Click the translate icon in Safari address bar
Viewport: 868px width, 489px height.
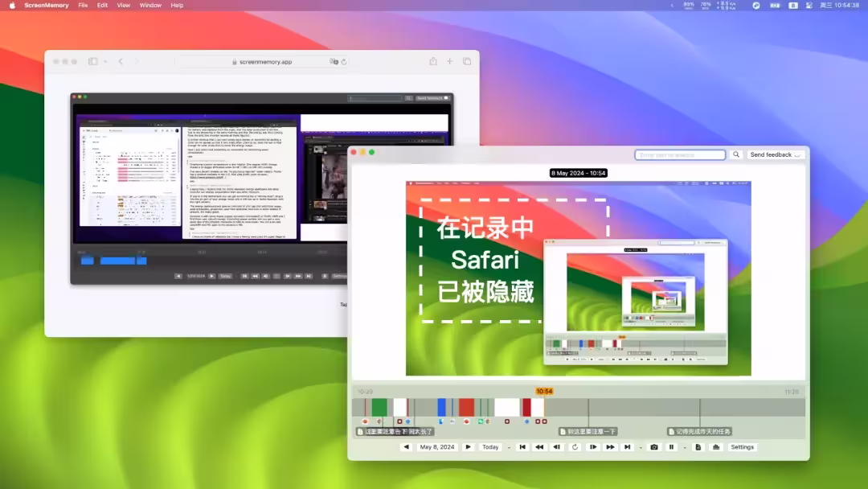pos(334,62)
